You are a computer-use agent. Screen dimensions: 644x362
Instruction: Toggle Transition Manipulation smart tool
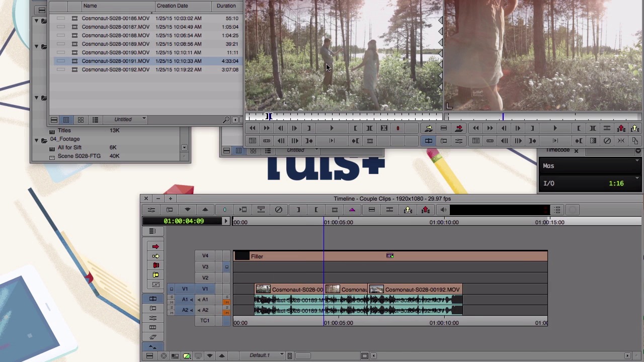click(155, 285)
